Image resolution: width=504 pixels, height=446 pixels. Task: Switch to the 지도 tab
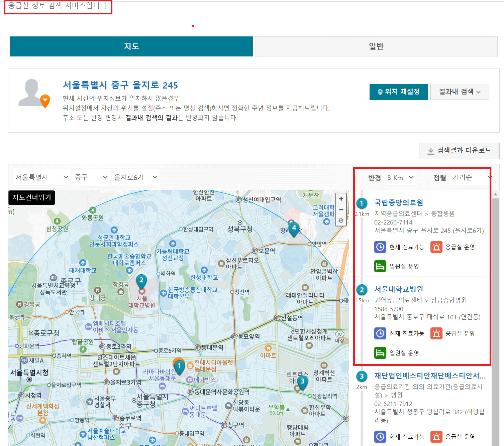point(131,46)
